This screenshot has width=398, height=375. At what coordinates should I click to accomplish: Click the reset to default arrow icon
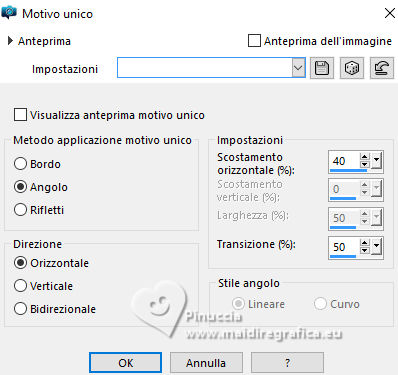coord(382,68)
